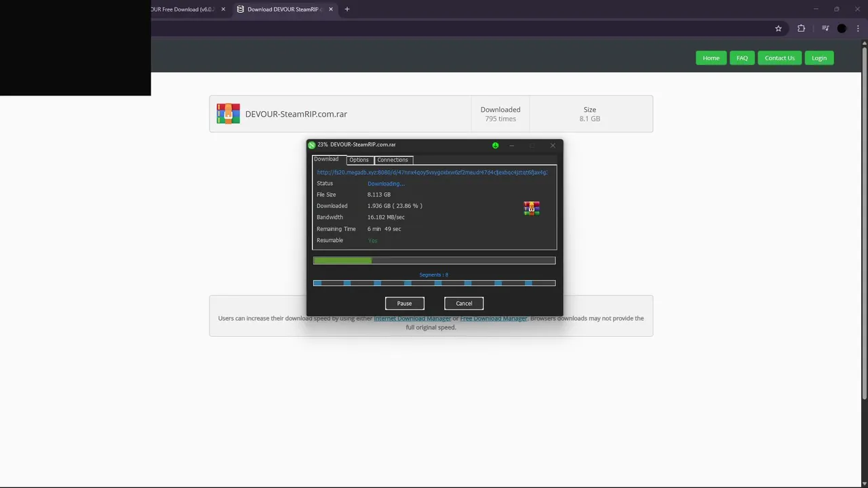Image resolution: width=868 pixels, height=488 pixels.
Task: Click the page vertical scrollbar thumb
Action: 864,222
